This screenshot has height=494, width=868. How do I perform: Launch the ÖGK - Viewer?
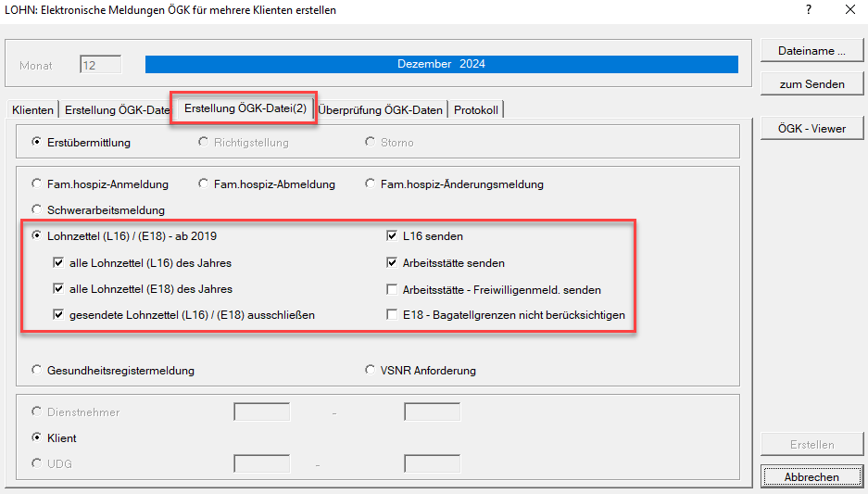coord(811,129)
